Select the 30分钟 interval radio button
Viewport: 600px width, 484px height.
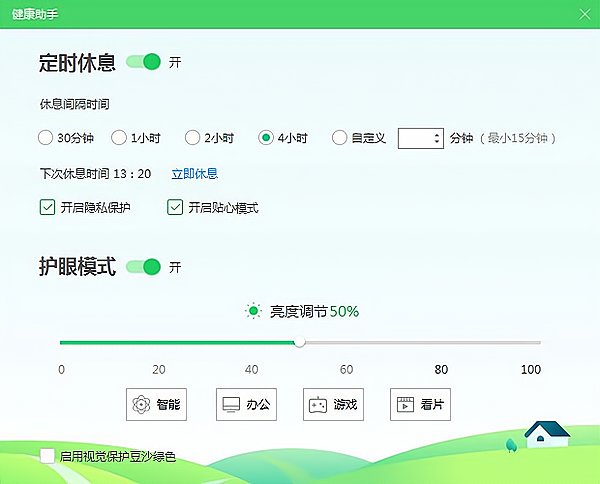[45, 138]
